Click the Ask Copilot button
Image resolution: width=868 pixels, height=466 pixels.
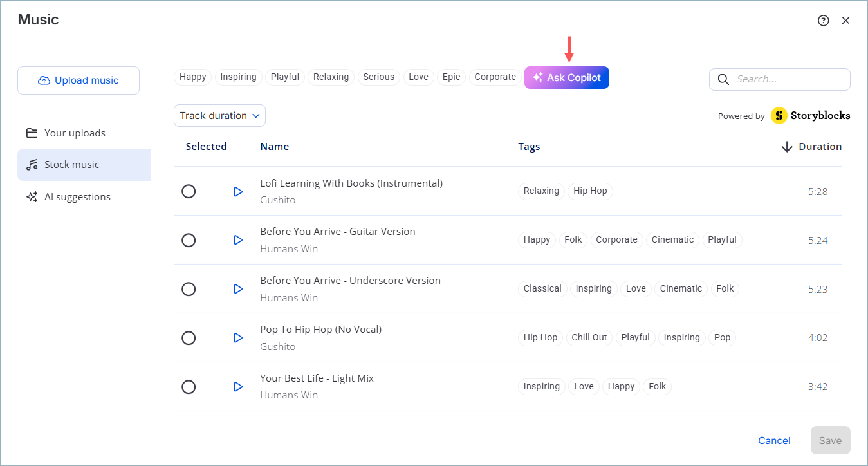click(567, 78)
